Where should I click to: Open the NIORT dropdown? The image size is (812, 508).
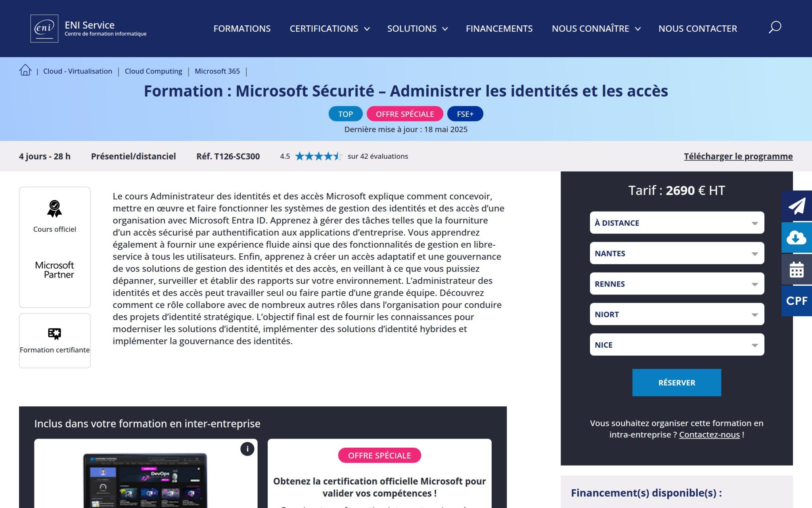click(677, 314)
